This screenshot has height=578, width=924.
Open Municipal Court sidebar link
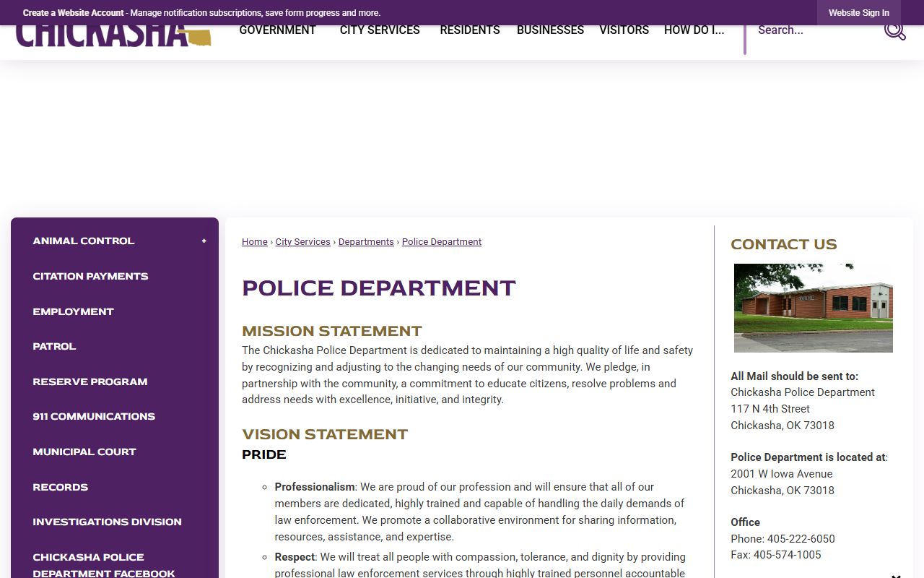coord(84,452)
